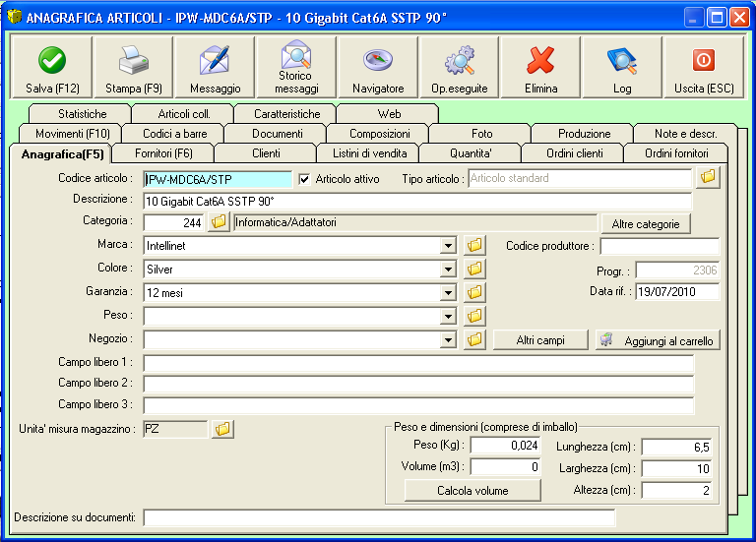Save article with Salva (F12)
756x542 pixels.
(51, 68)
